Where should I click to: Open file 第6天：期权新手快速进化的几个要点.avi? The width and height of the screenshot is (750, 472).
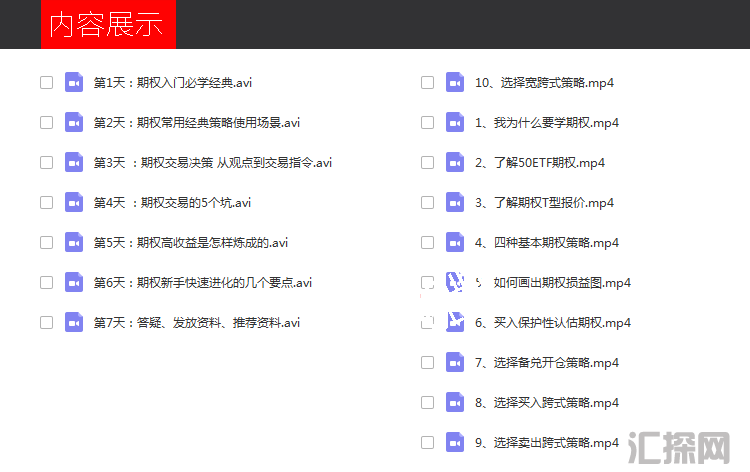(x=203, y=282)
